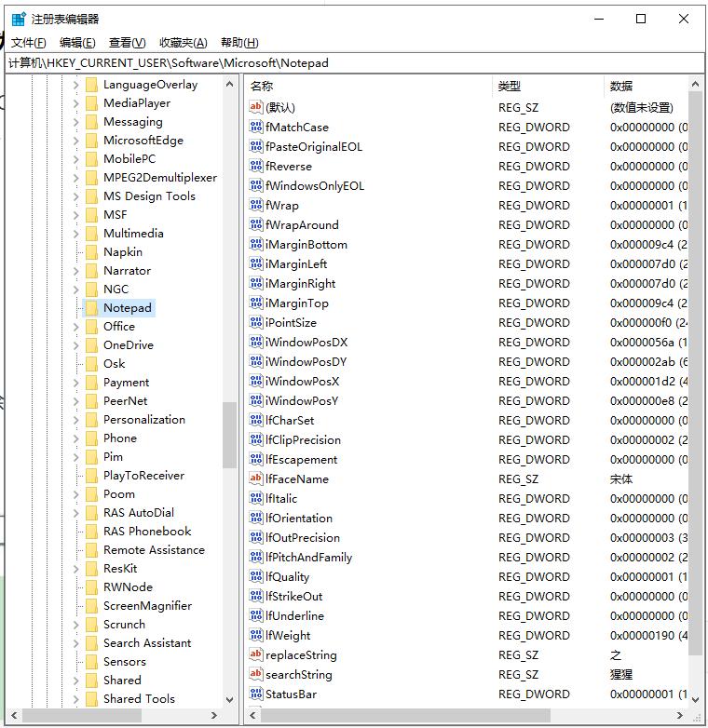Select the PlayToReceiver key
This screenshot has height=728, width=708.
tap(143, 476)
